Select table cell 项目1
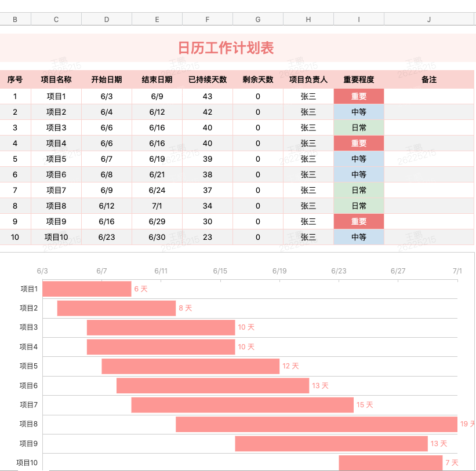The width and height of the screenshot is (476, 471). (x=56, y=96)
